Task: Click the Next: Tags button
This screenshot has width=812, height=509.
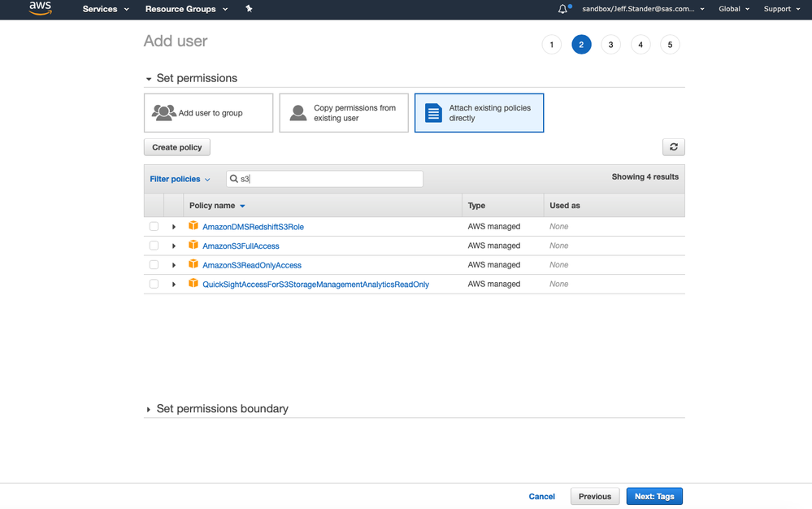Action: pos(654,496)
